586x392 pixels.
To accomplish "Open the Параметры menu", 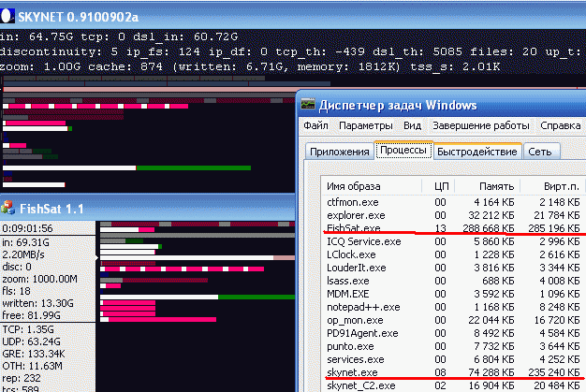I will click(x=365, y=125).
